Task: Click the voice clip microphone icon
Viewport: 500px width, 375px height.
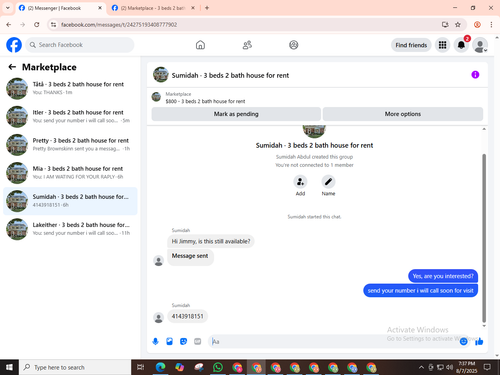Action: 155,341
